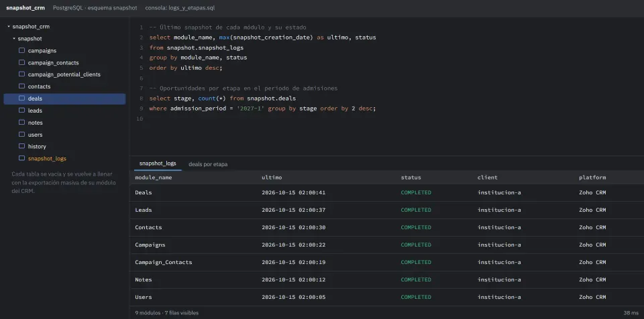Viewport: 644px width, 319px height.
Task: Click the Users module_name cell
Action: pyautogui.click(x=144, y=298)
